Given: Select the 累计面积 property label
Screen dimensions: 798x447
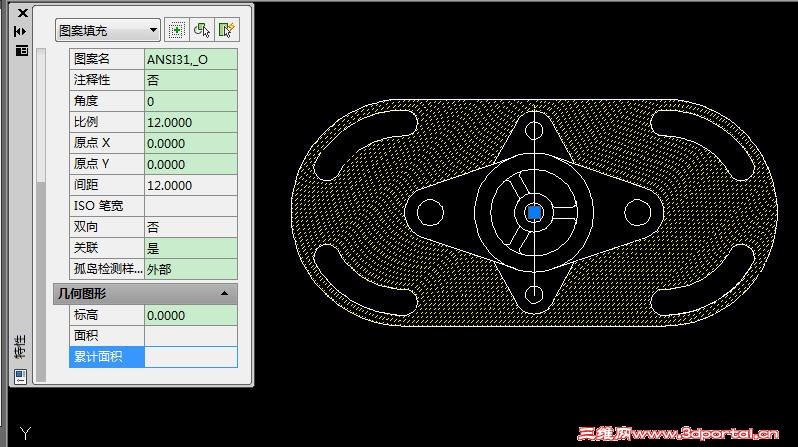Looking at the screenshot, I should pos(107,357).
